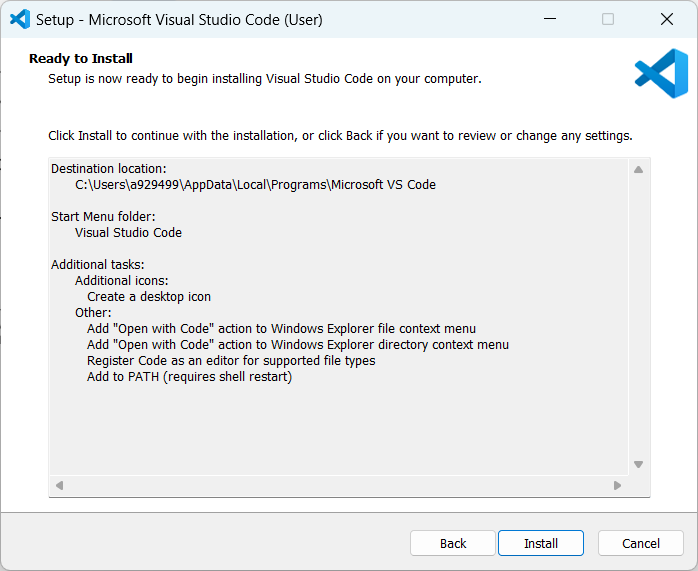Click the Install button
Viewport: 698px width, 571px height.
click(x=541, y=543)
